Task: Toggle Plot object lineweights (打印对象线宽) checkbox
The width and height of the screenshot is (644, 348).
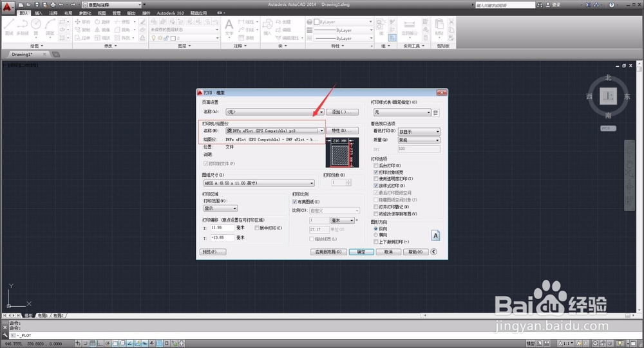Action: point(376,172)
